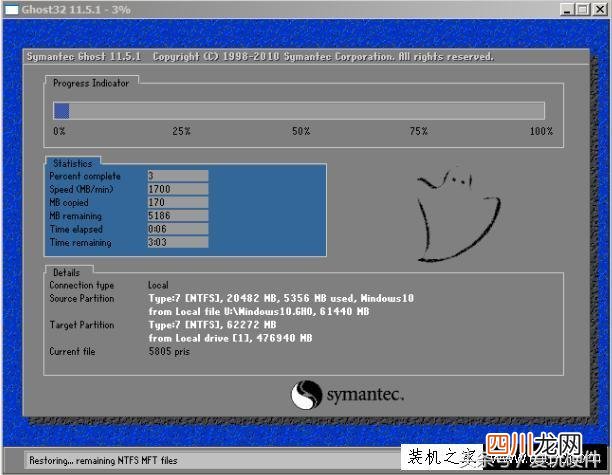Click the Connection type label

tap(82, 285)
